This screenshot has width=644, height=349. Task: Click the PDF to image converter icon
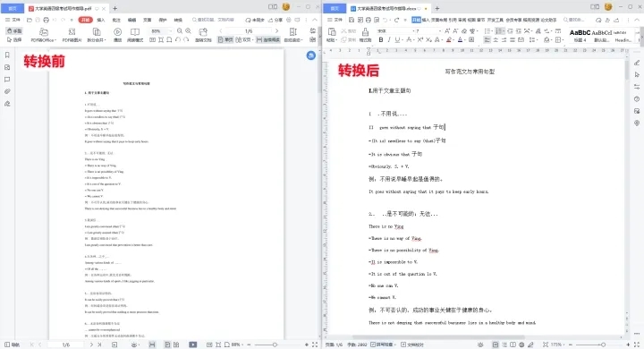[x=72, y=32]
